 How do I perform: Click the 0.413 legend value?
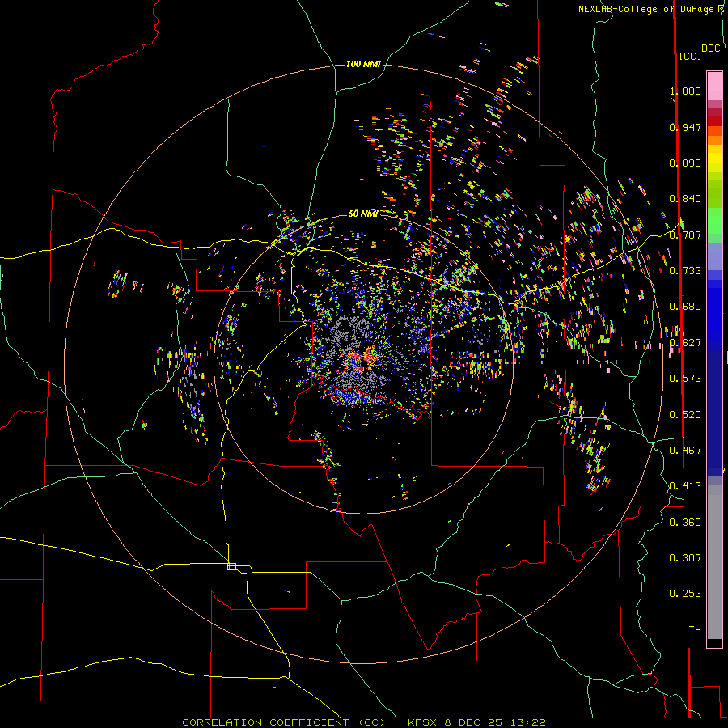[x=685, y=486]
